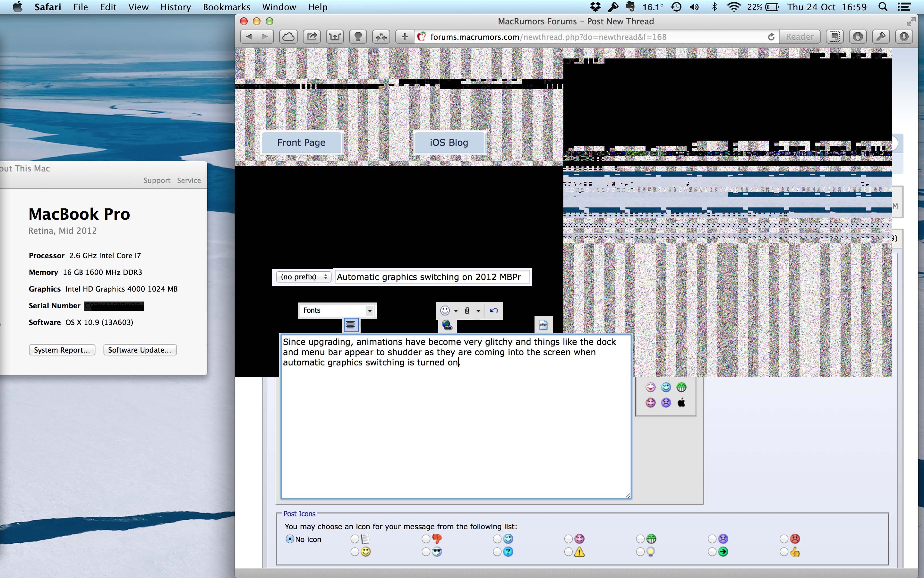Open the File menu
Screen dimensions: 924x578
click(x=81, y=7)
